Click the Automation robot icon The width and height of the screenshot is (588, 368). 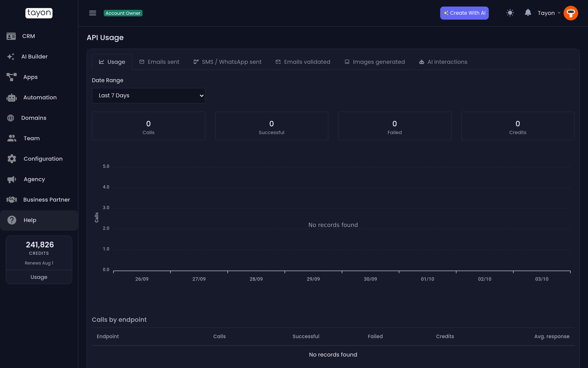coord(11,98)
